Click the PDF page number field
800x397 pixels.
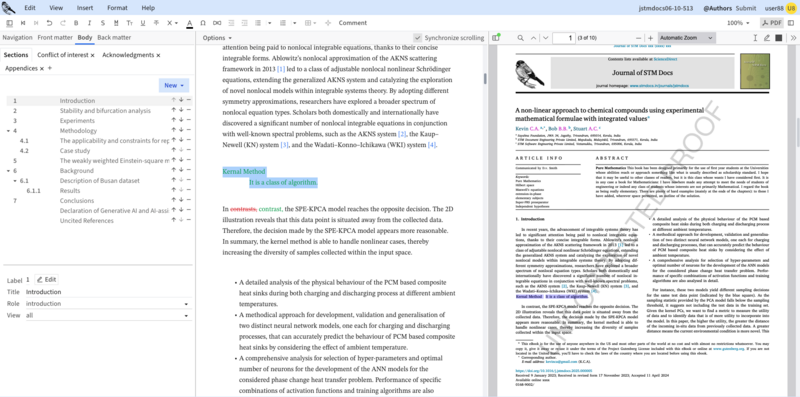564,38
